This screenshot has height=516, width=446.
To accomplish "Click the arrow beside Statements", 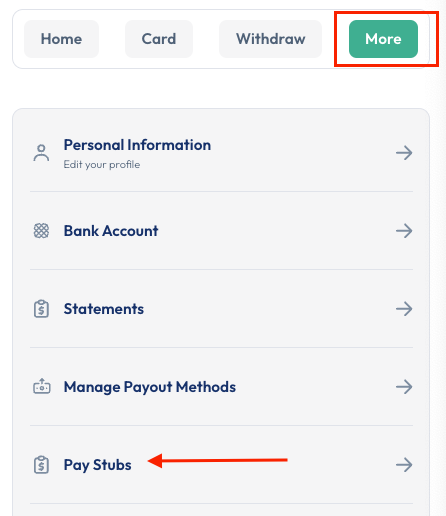I will 404,309.
